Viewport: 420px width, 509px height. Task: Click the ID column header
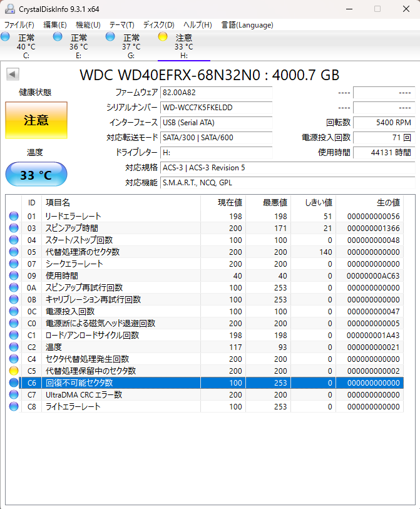pyautogui.click(x=31, y=203)
